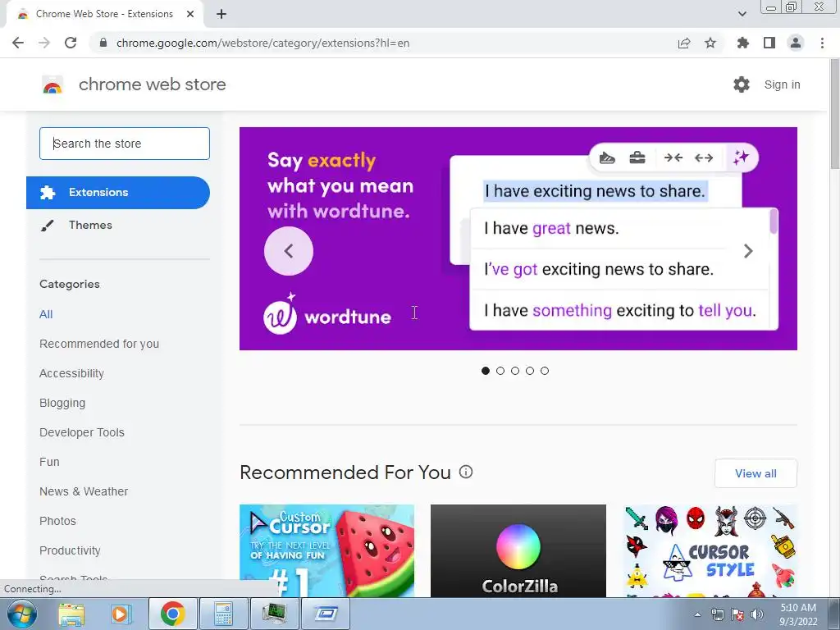Image resolution: width=840 pixels, height=630 pixels.
Task: Open Calculator from the taskbar
Action: pos(223,614)
